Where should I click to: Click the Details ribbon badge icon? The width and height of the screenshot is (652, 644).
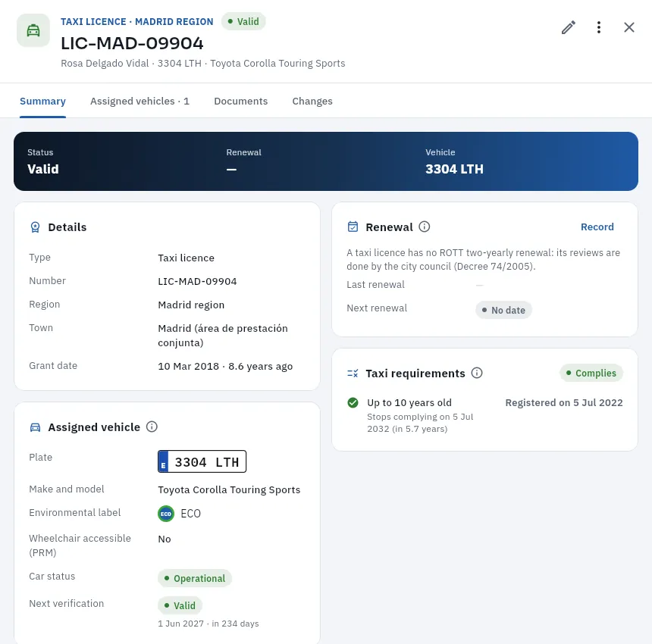[x=36, y=227]
